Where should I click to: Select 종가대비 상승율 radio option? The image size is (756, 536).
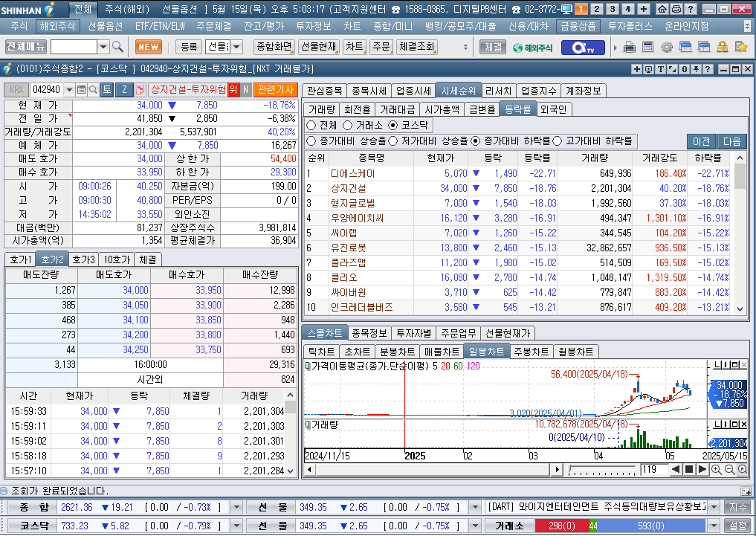coord(311,141)
